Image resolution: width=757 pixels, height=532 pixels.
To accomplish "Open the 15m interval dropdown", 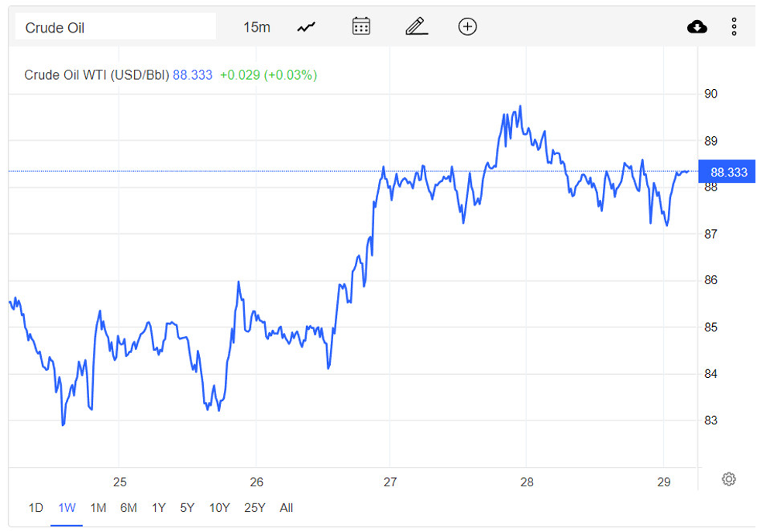I will (256, 27).
